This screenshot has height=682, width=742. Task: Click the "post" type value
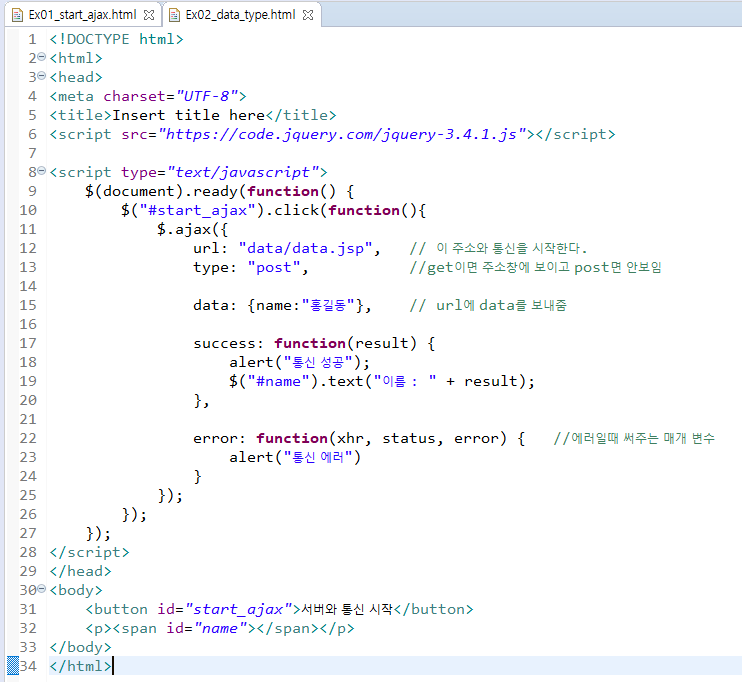[x=274, y=267]
